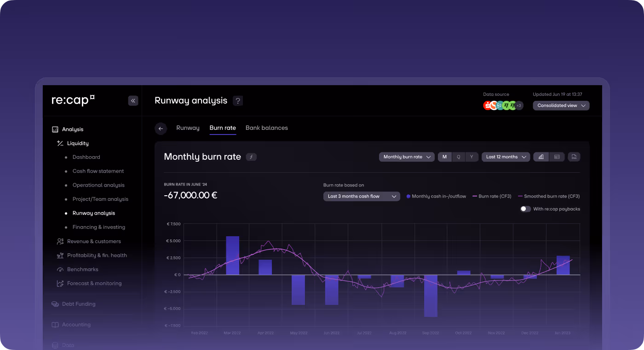
Task: Select the Debt Funding section icon
Action: point(55,304)
